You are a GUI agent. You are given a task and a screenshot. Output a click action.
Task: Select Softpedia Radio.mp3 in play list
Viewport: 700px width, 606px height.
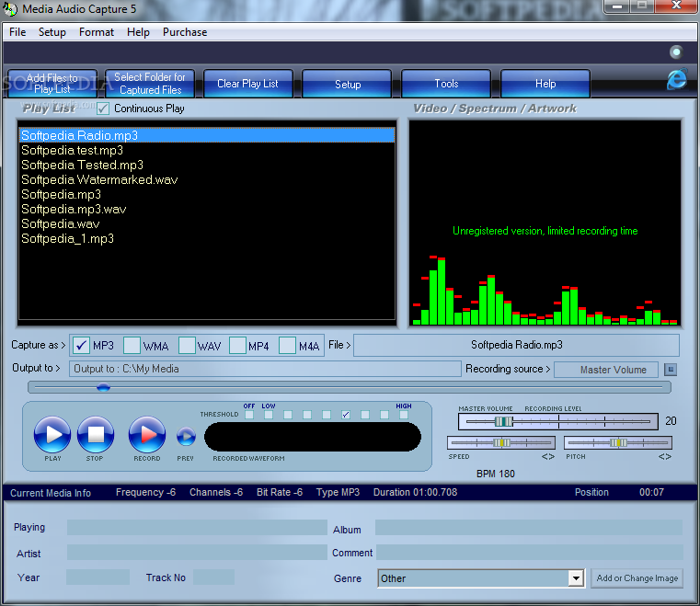(x=207, y=136)
